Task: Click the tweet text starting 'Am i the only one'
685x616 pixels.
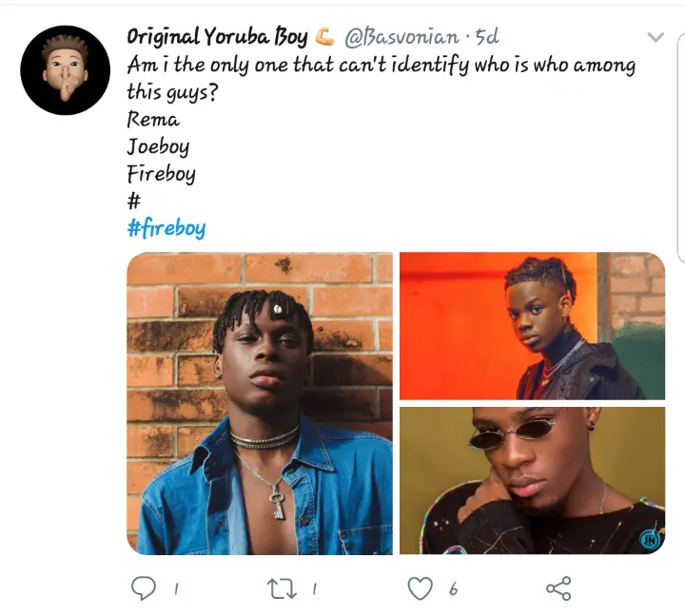Action: coord(381,79)
